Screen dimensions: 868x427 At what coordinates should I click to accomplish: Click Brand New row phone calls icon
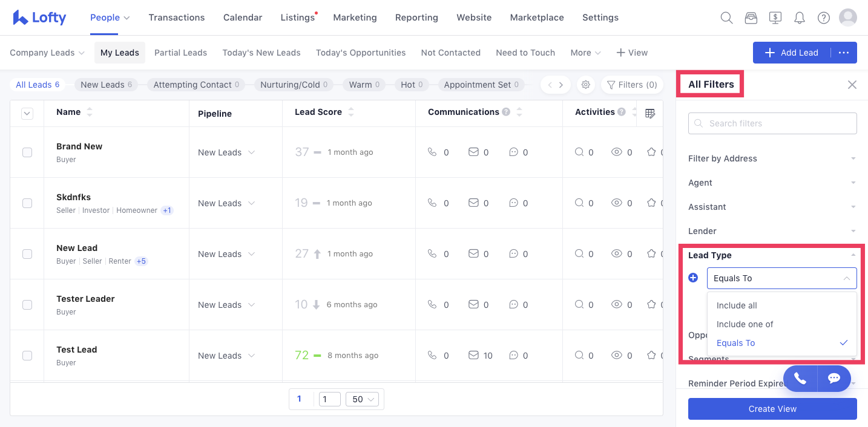pyautogui.click(x=432, y=152)
